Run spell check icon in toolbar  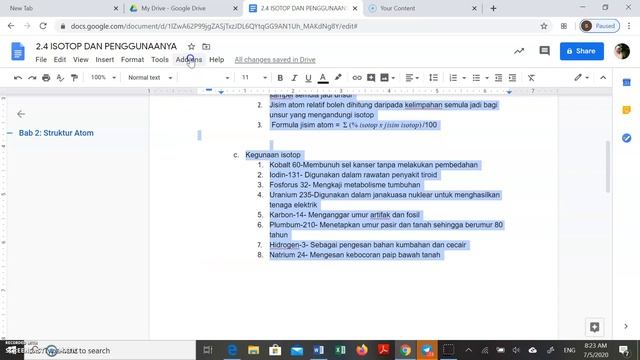point(60,78)
